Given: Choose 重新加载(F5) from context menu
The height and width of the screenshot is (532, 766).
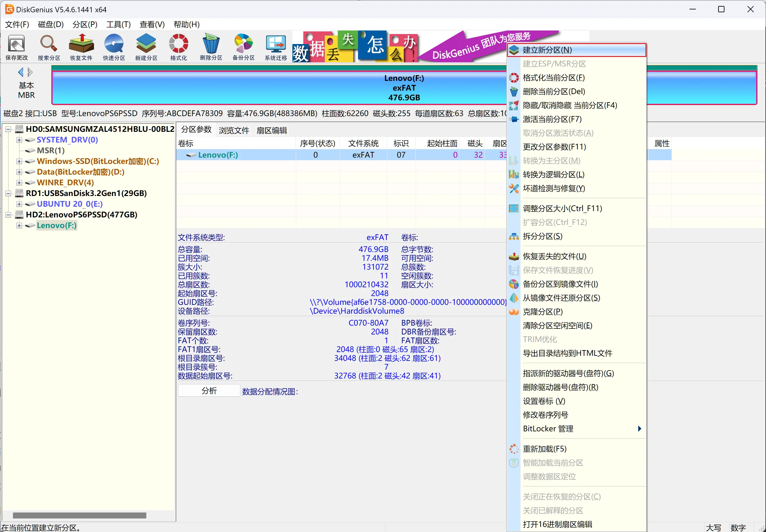Looking at the screenshot, I should tap(576, 449).
